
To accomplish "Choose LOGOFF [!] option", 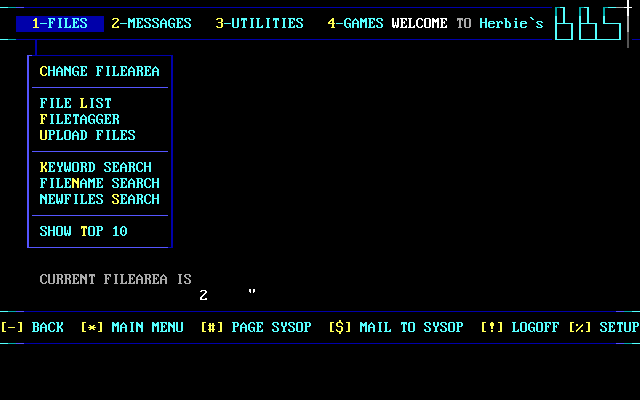I will click(x=520, y=327).
